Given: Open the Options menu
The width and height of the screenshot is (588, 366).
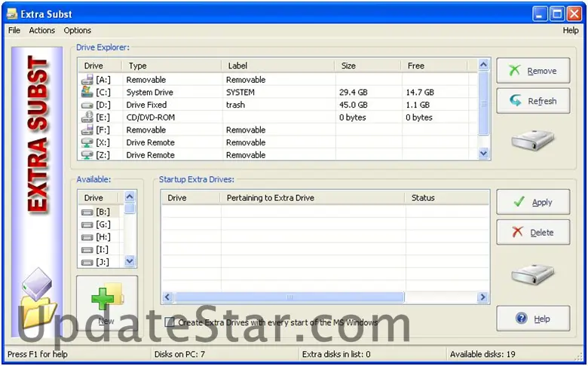Looking at the screenshot, I should 77,30.
